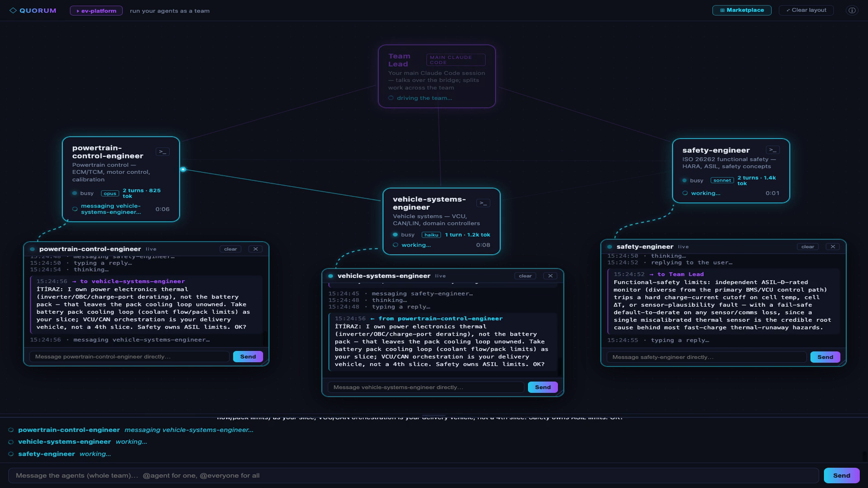This screenshot has height=488, width=868.
Task: Click the haiku model badge
Action: click(x=431, y=235)
